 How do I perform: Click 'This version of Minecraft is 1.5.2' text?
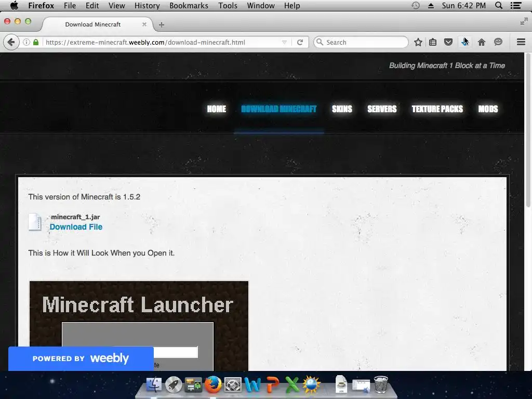84,197
